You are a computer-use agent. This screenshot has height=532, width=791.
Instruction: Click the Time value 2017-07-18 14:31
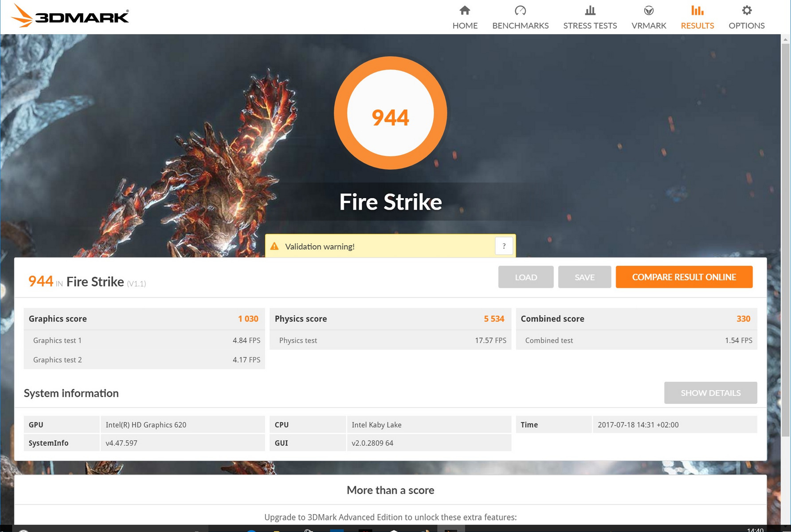tap(638, 425)
